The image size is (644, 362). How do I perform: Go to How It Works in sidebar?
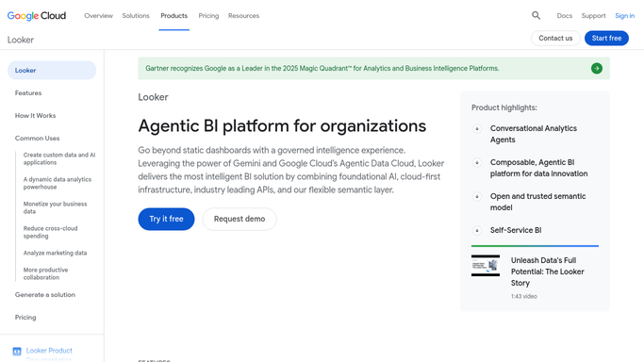click(x=35, y=116)
